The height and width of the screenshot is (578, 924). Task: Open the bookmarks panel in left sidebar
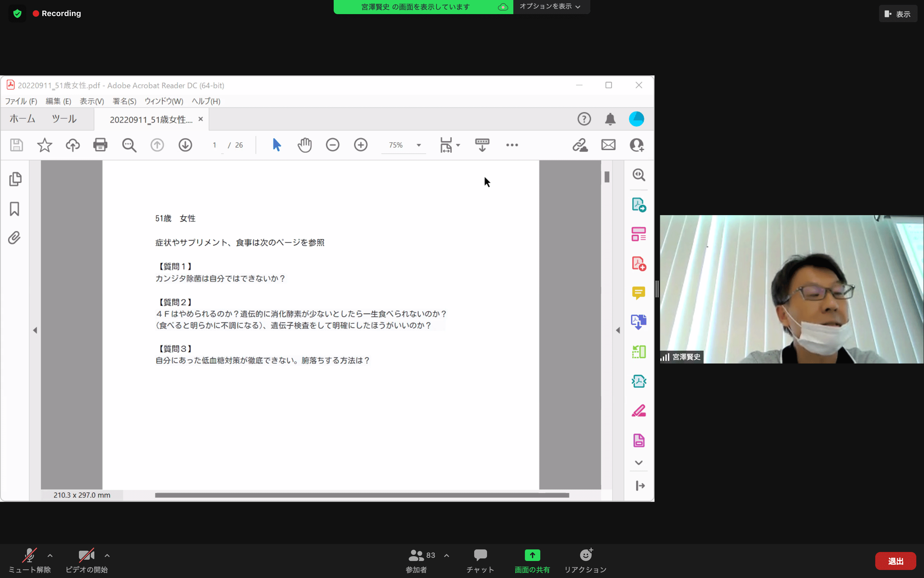pos(14,209)
